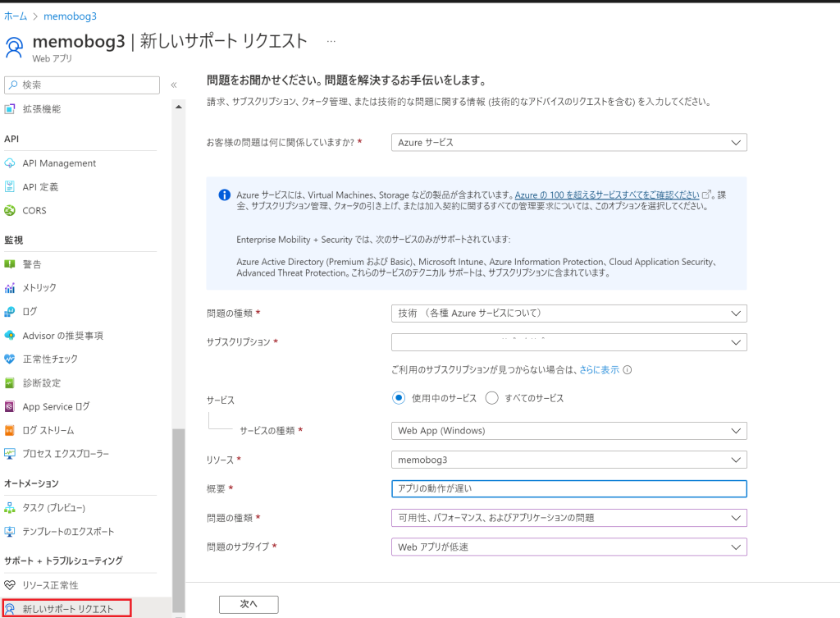Screen dimensions: 840x618
Task: Click the Advisor の推奨事項 icon
Action: tap(10, 336)
